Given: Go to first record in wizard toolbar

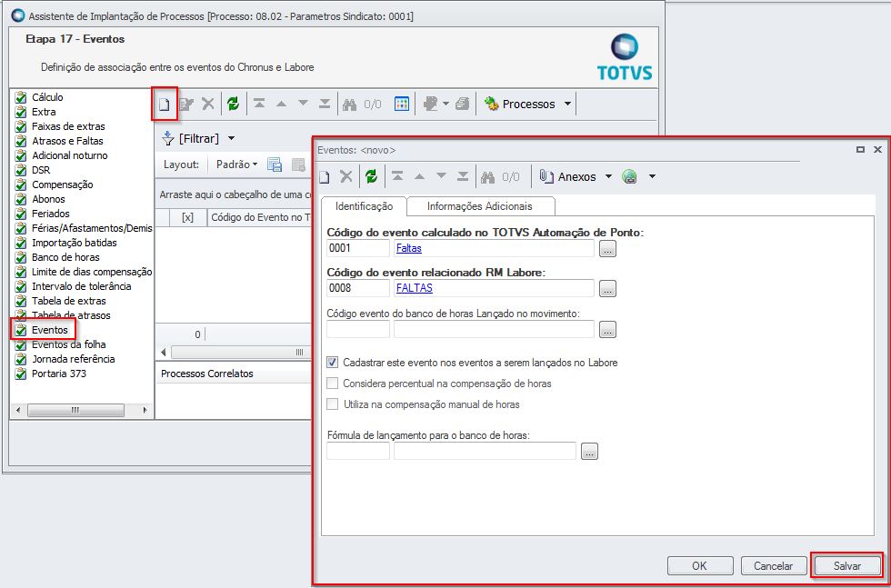Looking at the screenshot, I should click(259, 104).
